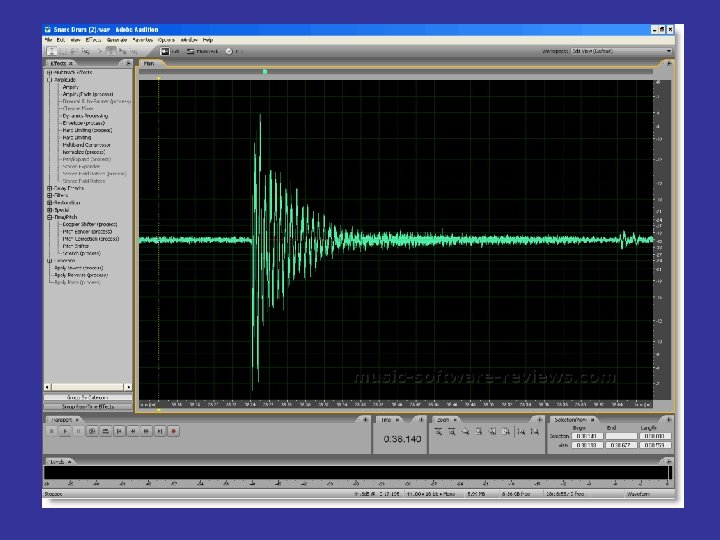Expand the Delay Effects group

pos(50,187)
